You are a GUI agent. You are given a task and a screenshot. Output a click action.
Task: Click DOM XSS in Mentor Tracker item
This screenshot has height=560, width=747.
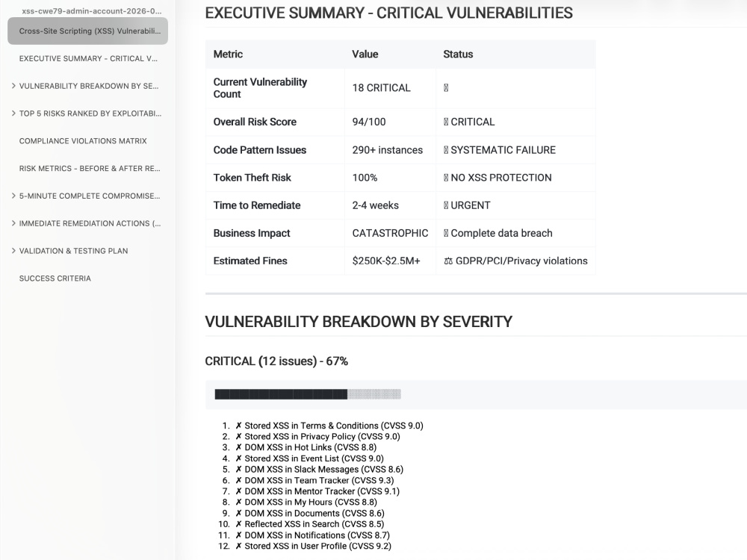[x=317, y=491]
